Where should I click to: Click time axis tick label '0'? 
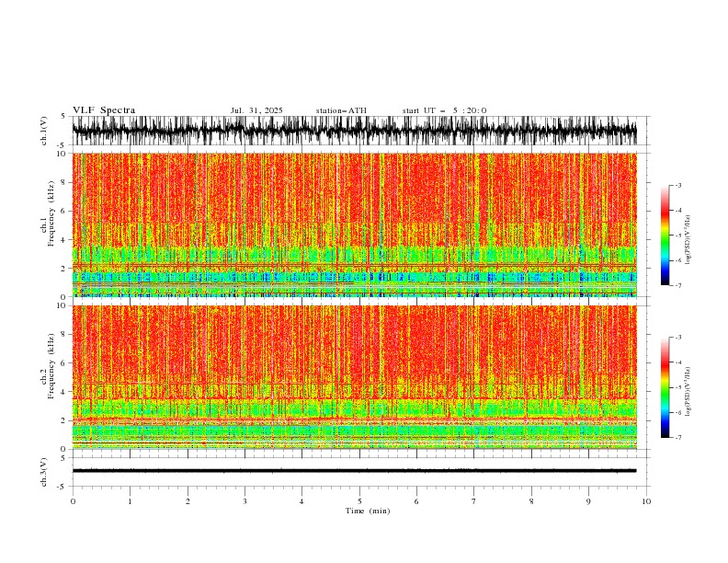[x=73, y=501]
